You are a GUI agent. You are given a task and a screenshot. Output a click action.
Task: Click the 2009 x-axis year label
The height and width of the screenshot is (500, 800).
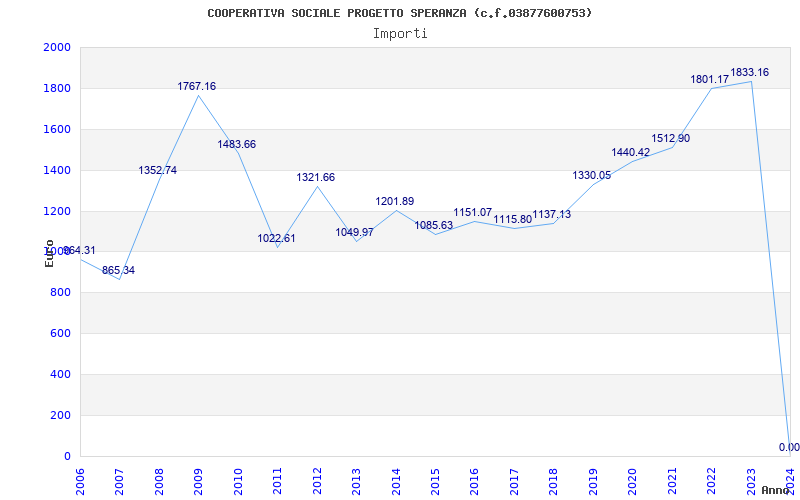coord(198,480)
